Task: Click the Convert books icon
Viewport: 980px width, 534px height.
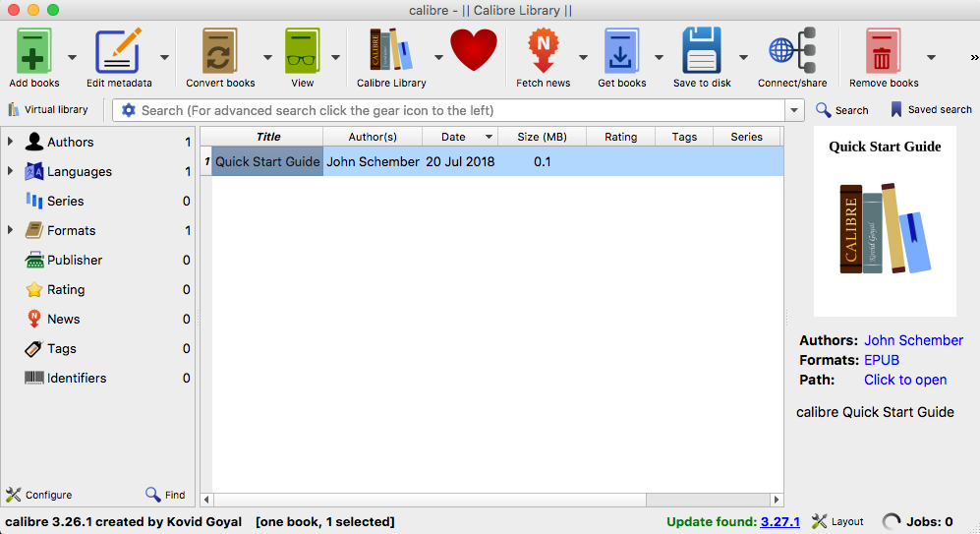Action: tap(220, 50)
